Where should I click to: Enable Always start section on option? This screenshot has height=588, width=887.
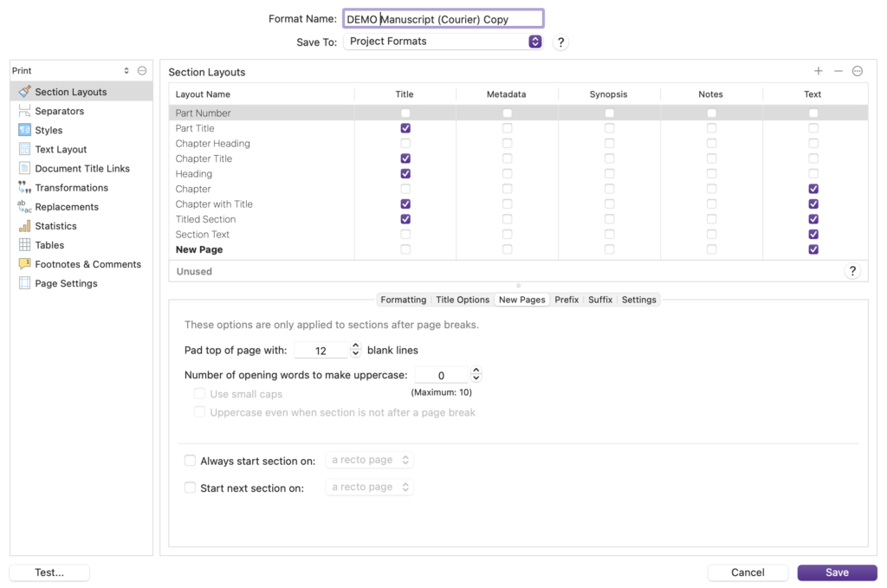190,460
